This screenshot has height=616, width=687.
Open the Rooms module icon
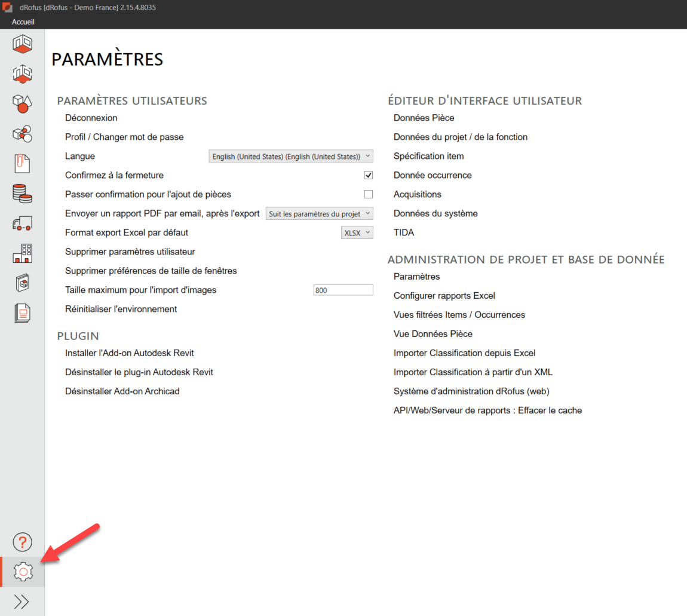pyautogui.click(x=22, y=44)
